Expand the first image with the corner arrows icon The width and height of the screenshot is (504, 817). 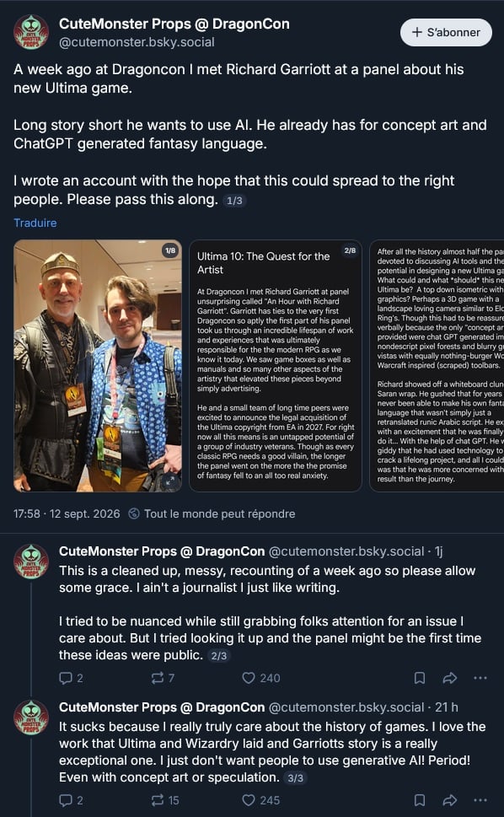169,481
